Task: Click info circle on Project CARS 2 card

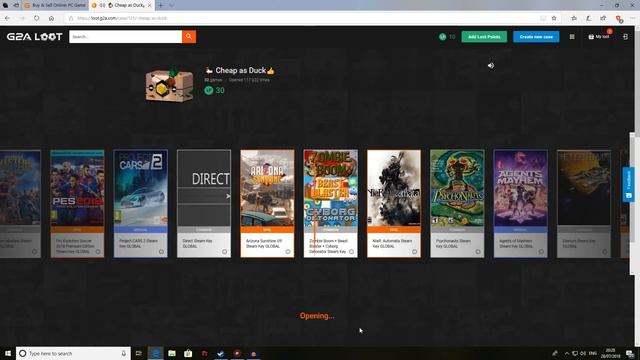Action: pos(161,252)
